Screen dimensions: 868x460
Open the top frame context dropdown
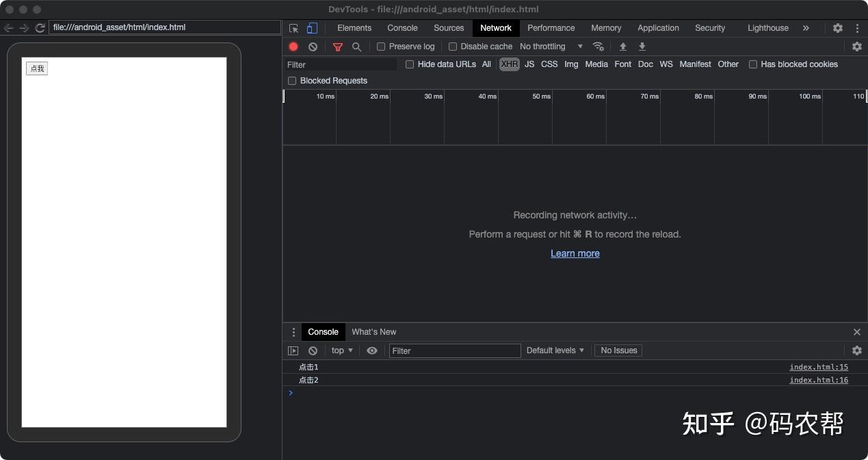point(341,350)
